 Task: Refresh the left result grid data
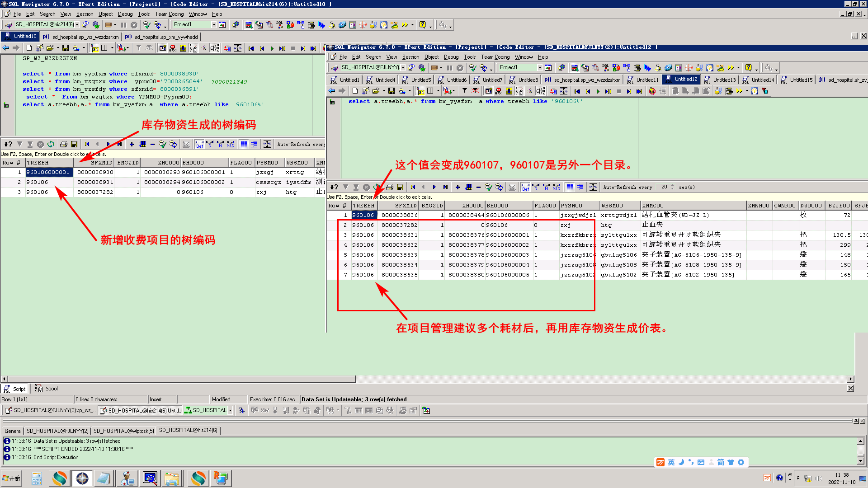pos(51,145)
